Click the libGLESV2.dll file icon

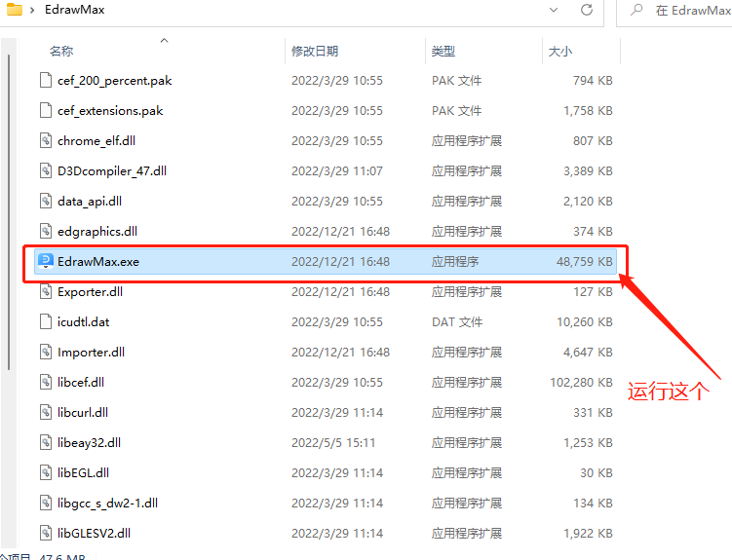(x=46, y=533)
